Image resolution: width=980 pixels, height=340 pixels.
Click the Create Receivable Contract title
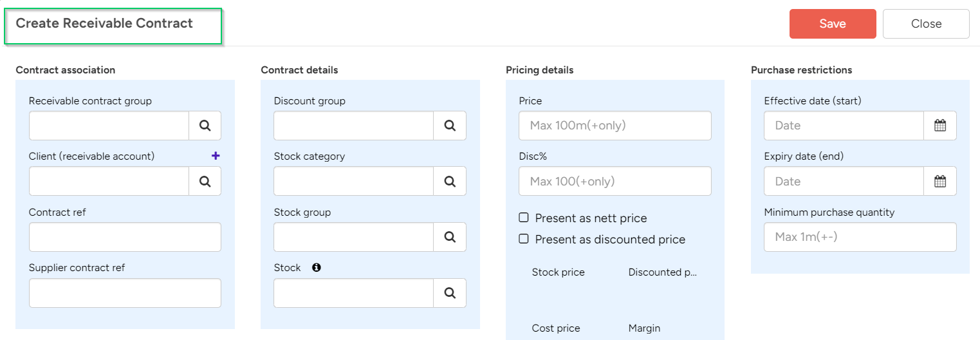coord(104,23)
